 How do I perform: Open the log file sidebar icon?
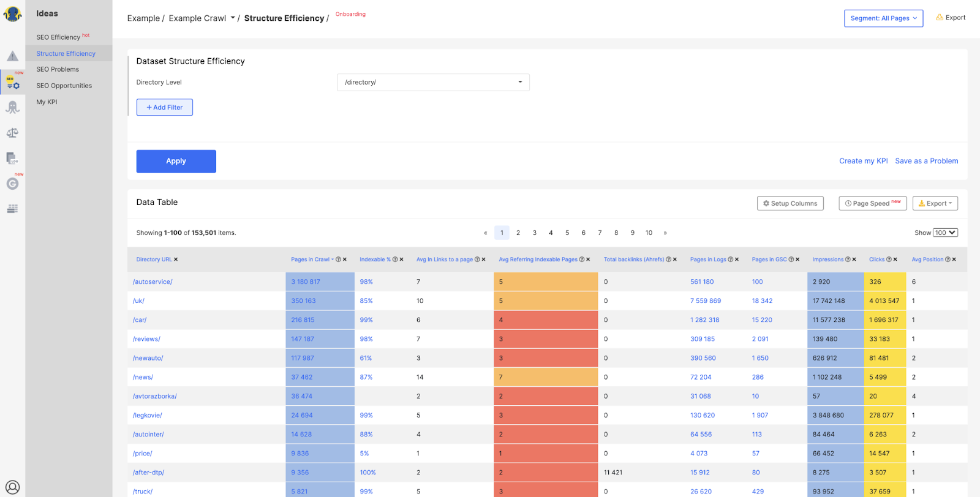click(12, 158)
